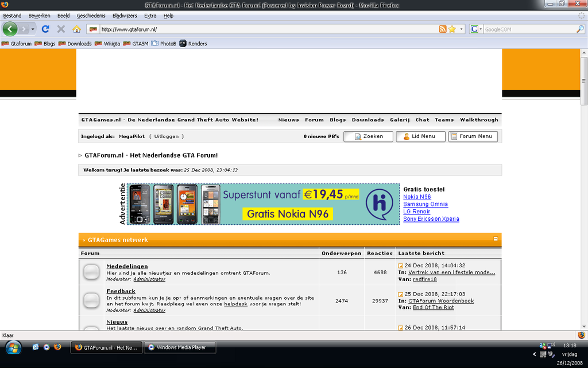Image resolution: width=588 pixels, height=368 pixels.
Task: Open the Windows Start orb
Action: pyautogui.click(x=13, y=348)
